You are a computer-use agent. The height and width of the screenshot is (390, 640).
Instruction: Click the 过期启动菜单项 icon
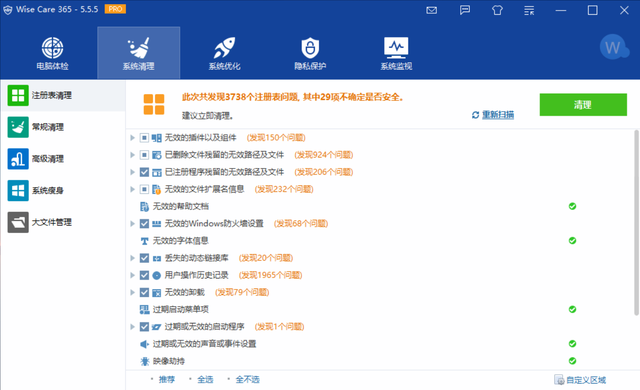coord(144,310)
